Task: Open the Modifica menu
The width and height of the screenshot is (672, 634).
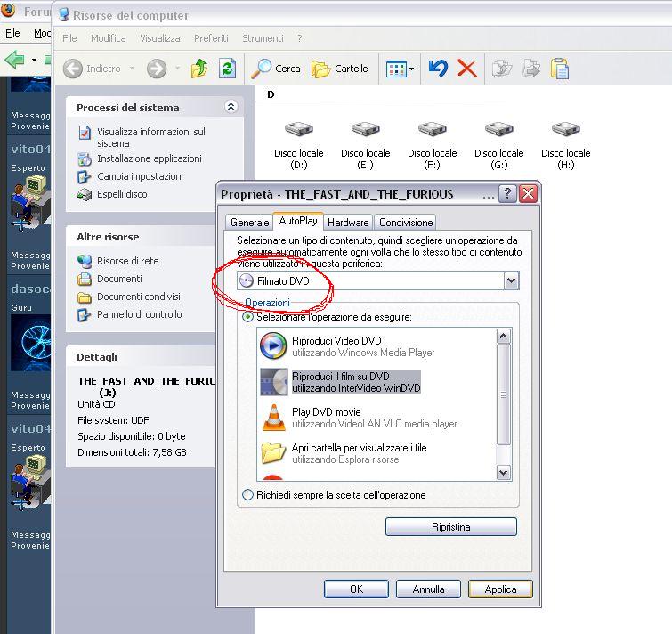Action: point(108,38)
